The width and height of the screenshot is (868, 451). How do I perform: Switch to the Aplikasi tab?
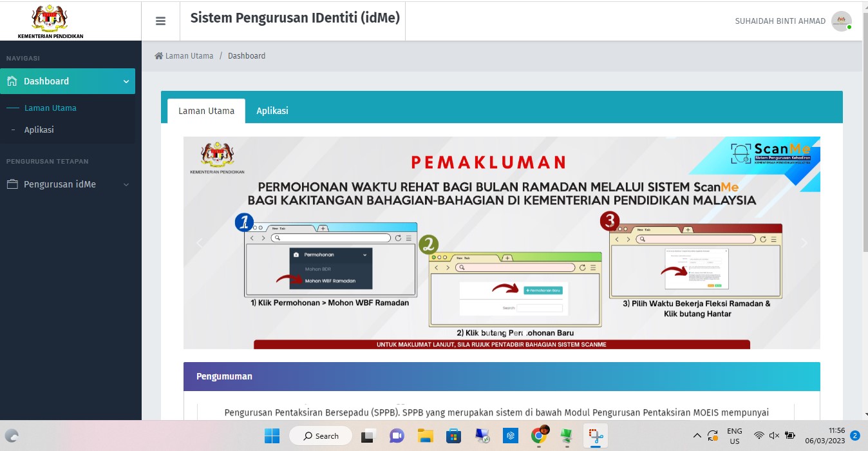(x=272, y=111)
